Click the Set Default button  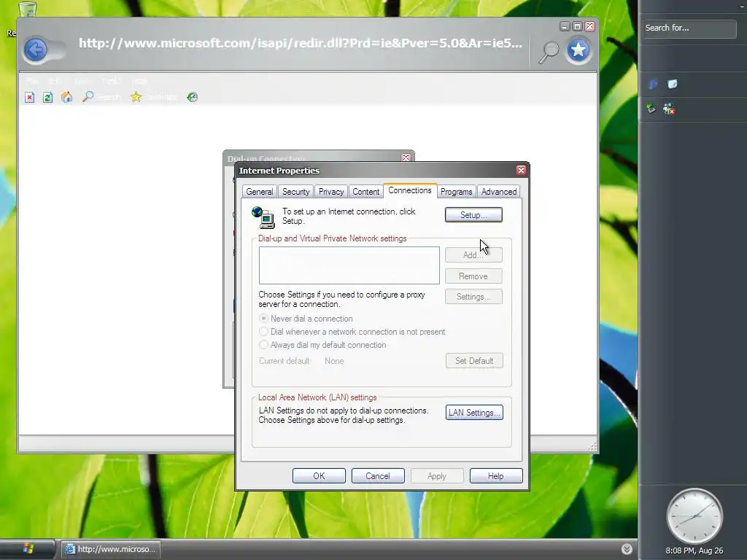[474, 360]
